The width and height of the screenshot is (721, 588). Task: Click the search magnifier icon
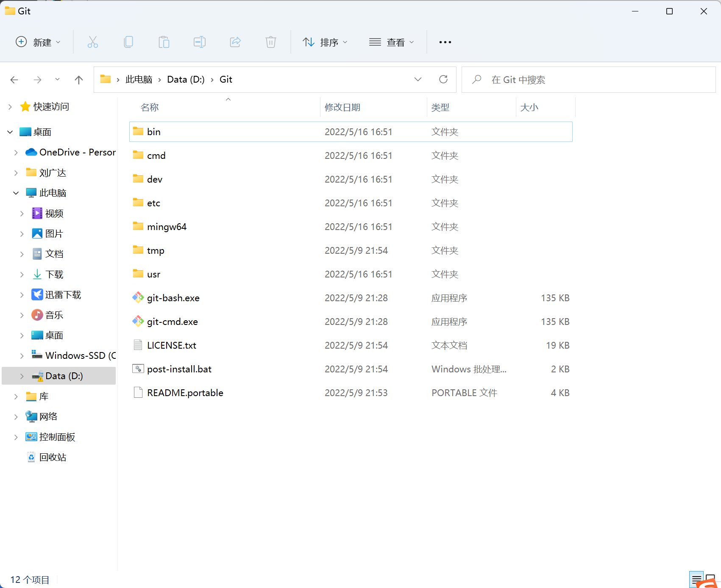pos(477,79)
